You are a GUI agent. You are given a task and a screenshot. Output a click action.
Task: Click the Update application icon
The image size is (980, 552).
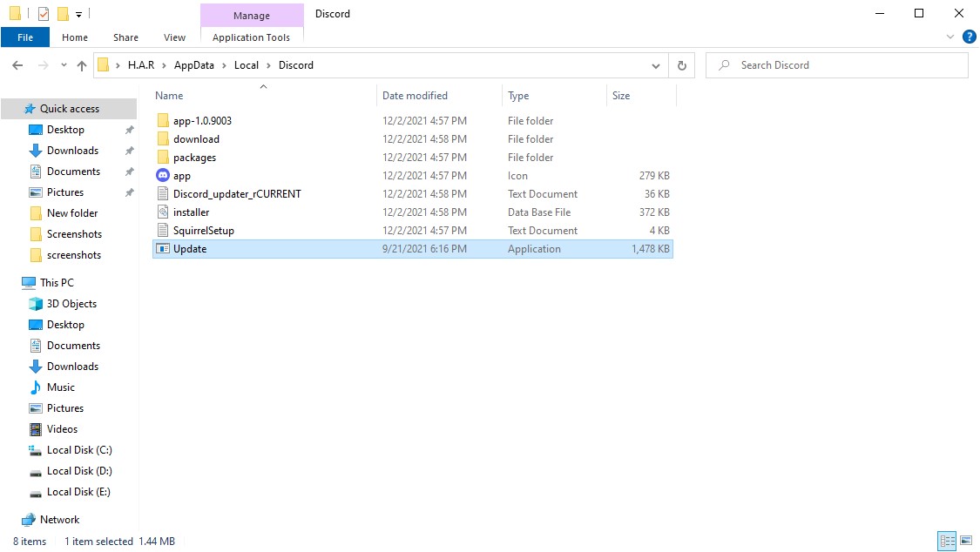point(163,248)
